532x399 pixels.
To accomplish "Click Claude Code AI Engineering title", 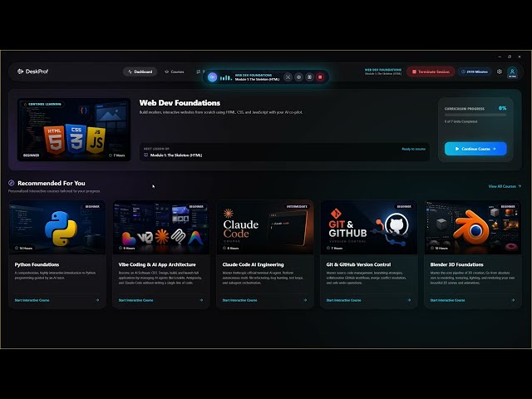I will click(253, 264).
